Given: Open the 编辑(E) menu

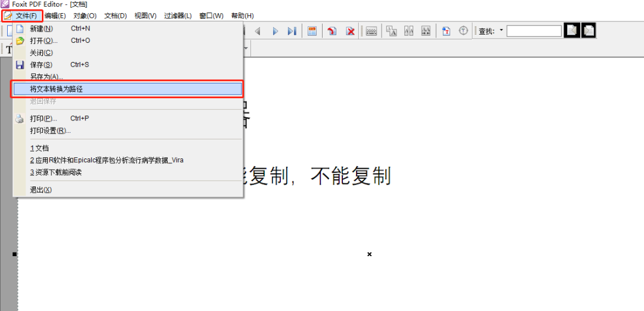Looking at the screenshot, I should coord(55,15).
